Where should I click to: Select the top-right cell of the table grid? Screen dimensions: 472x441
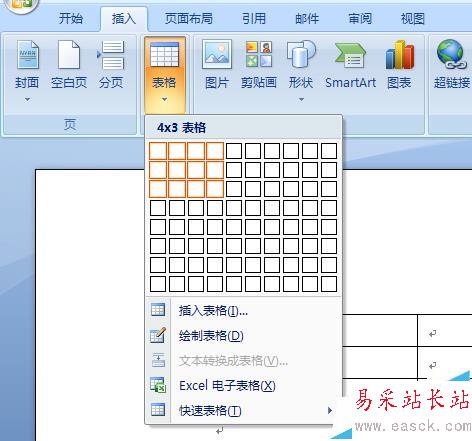coord(329,151)
